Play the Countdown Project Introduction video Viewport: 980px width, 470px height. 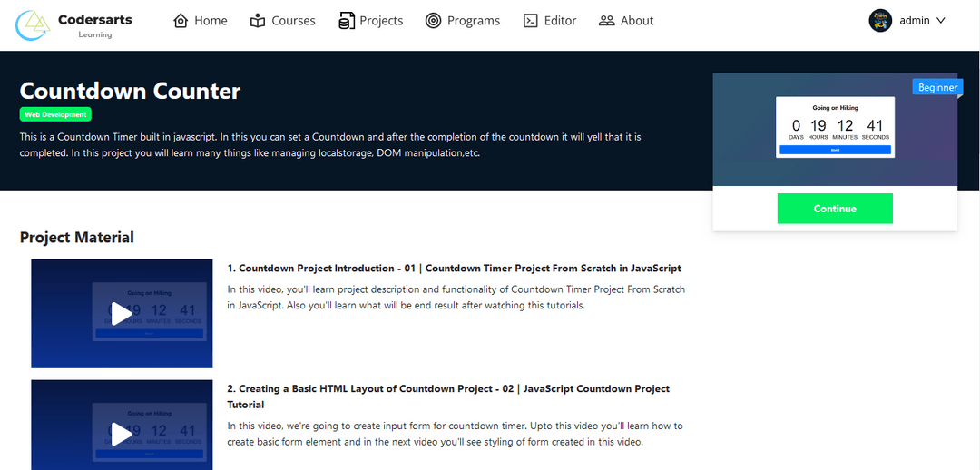pos(122,314)
